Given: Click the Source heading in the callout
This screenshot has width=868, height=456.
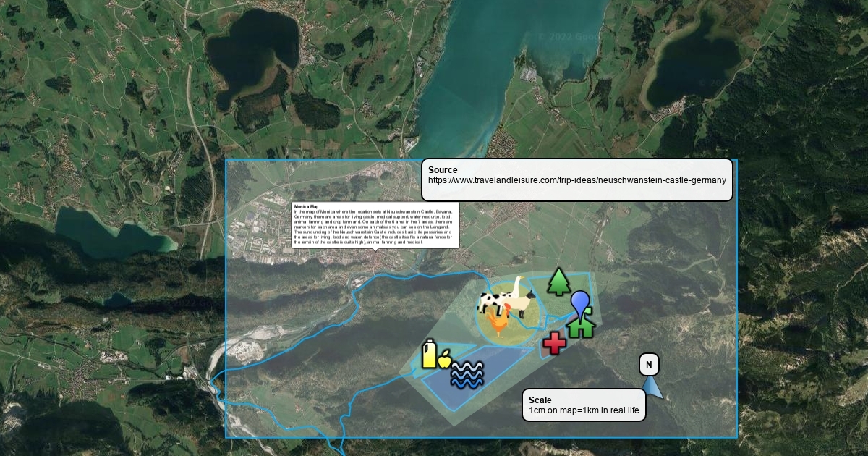Looking at the screenshot, I should point(443,169).
